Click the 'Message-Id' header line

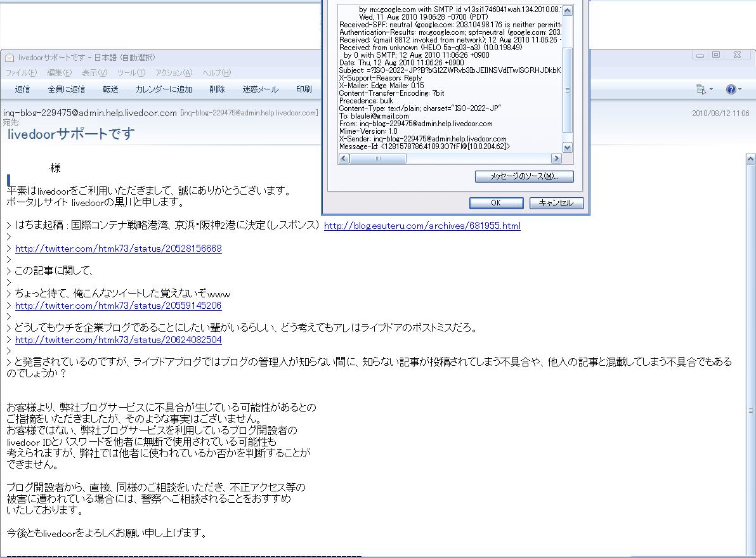(x=424, y=146)
